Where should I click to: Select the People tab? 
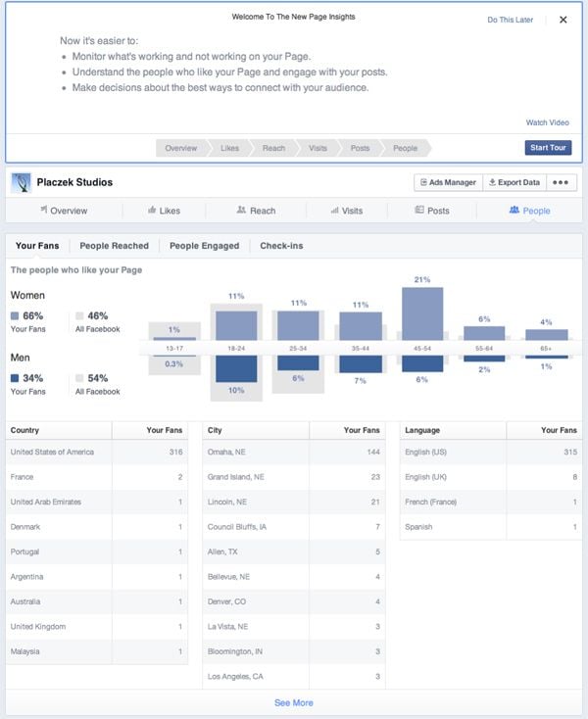529,211
